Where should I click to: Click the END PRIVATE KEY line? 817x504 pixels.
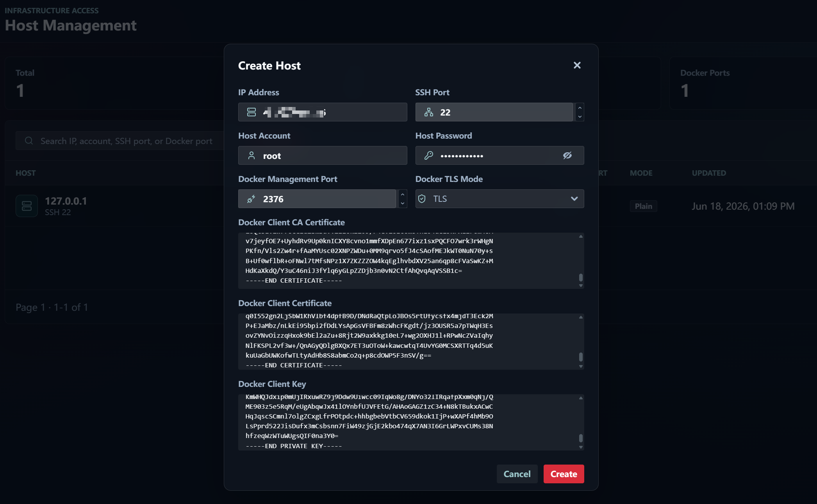point(294,446)
